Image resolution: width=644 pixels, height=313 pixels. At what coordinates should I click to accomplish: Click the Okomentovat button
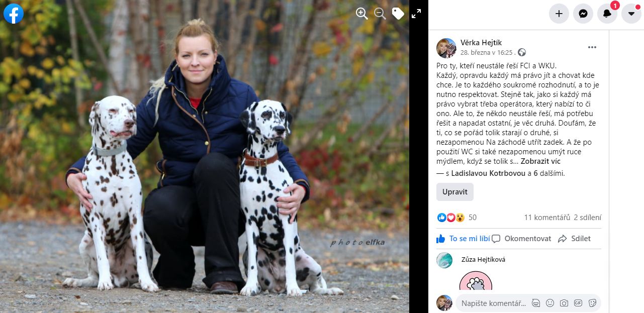click(x=521, y=239)
